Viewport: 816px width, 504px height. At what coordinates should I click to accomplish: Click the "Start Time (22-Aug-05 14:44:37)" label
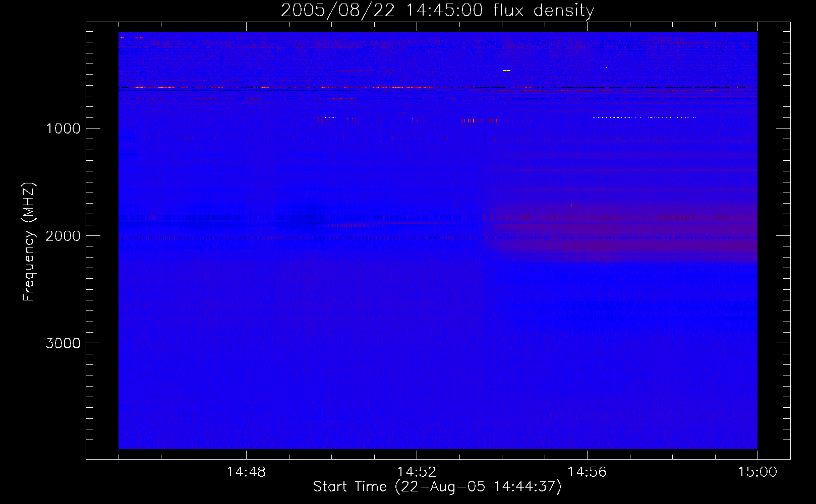tap(437, 486)
